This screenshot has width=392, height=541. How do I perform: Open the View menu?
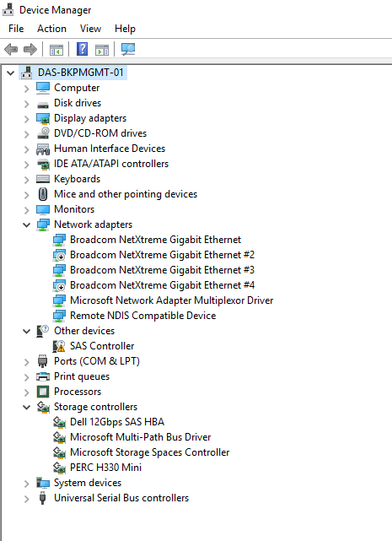pos(91,29)
